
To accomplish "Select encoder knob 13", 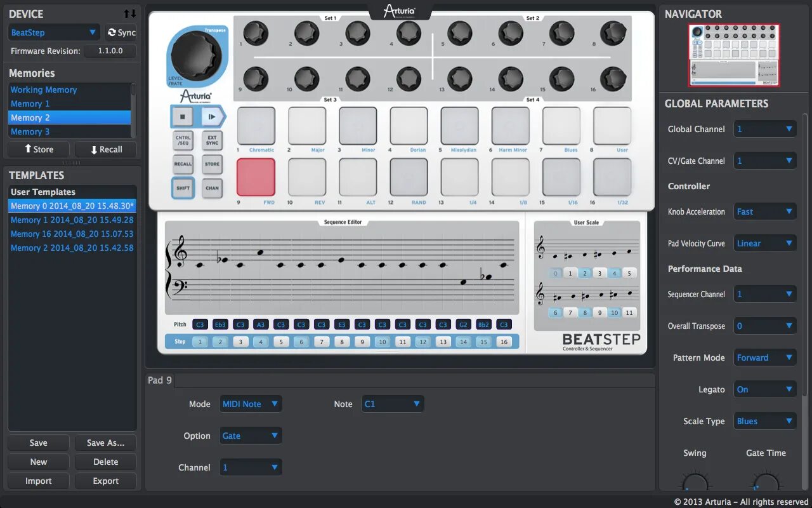I will point(459,79).
